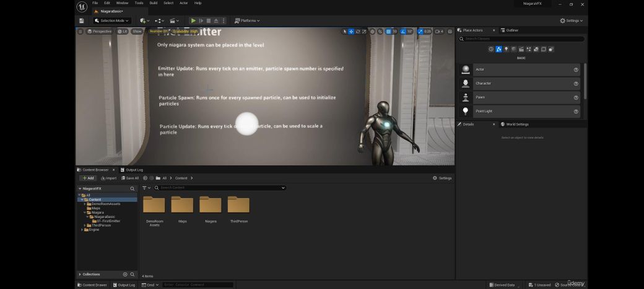Screen dimensions: 644x289
Task: Select the Cinematic category icon in Place Actors
Action: 521,49
